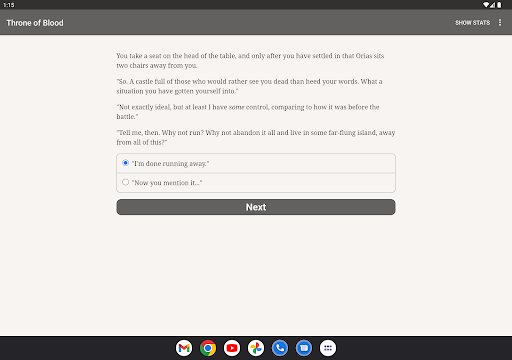
Task: Tap the paragraph starting "You take a seat"
Action: [x=250, y=60]
